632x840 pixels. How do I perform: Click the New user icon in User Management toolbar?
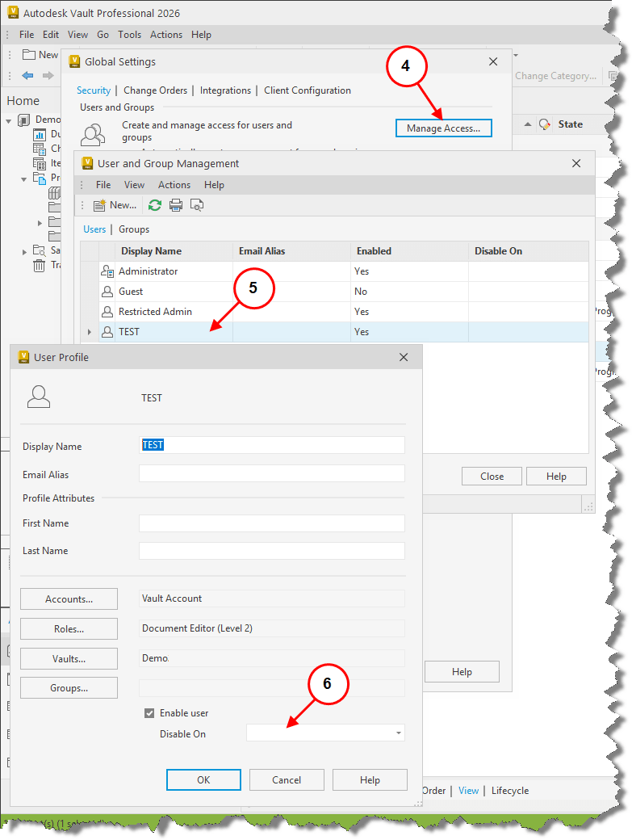pyautogui.click(x=99, y=205)
